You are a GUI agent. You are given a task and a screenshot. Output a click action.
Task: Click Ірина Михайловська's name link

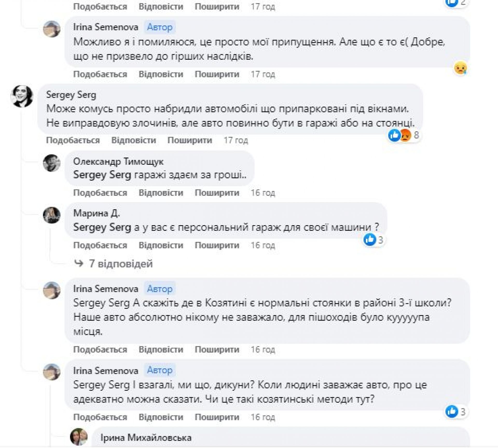point(146,438)
